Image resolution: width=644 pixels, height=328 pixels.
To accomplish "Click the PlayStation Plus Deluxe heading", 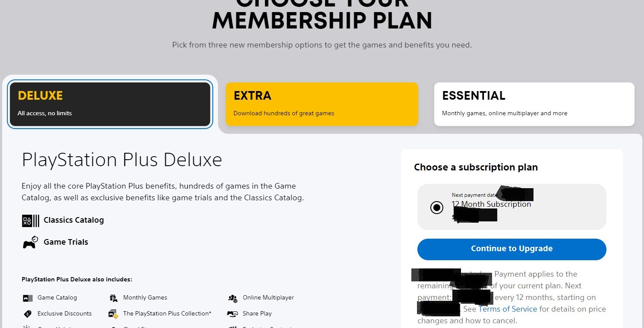I will [122, 160].
